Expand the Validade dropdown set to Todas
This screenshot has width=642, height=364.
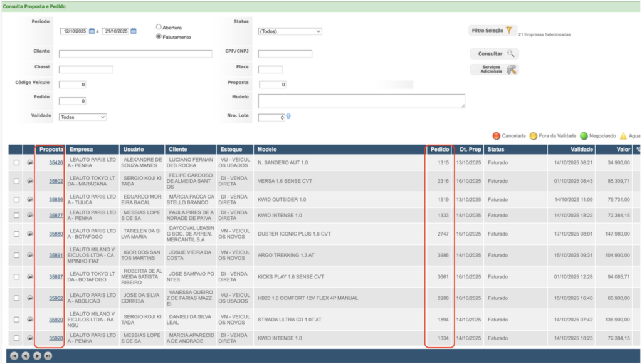(83, 117)
